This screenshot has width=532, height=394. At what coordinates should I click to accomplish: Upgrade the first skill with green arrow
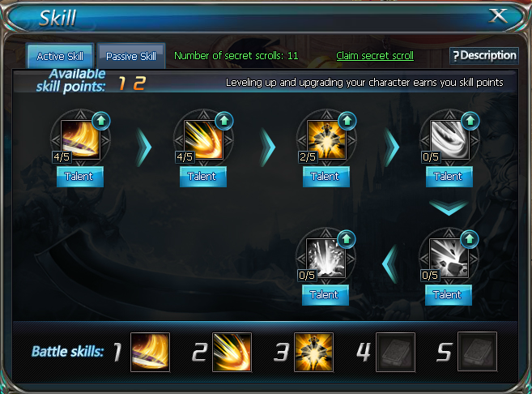click(x=101, y=121)
